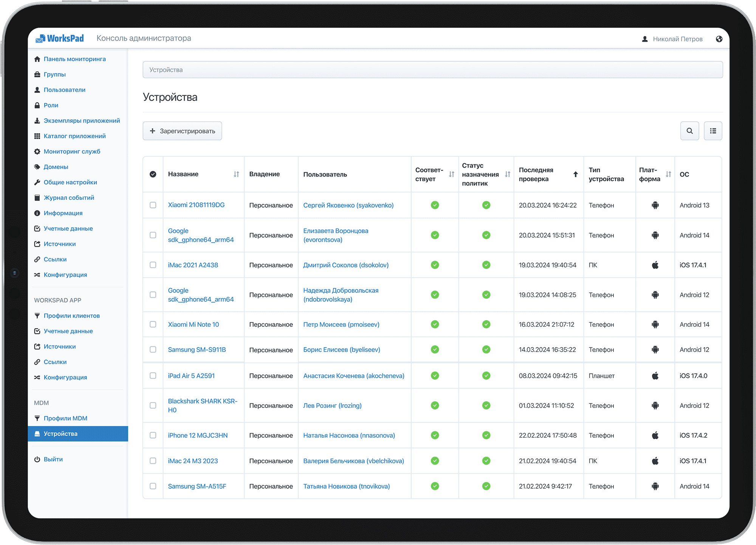Click the WorksPad logo
Image resolution: width=756 pixels, height=545 pixels.
point(60,39)
